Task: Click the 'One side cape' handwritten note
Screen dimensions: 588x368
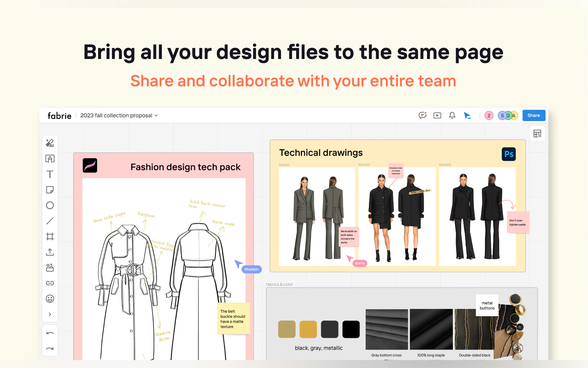Action: pos(109,217)
